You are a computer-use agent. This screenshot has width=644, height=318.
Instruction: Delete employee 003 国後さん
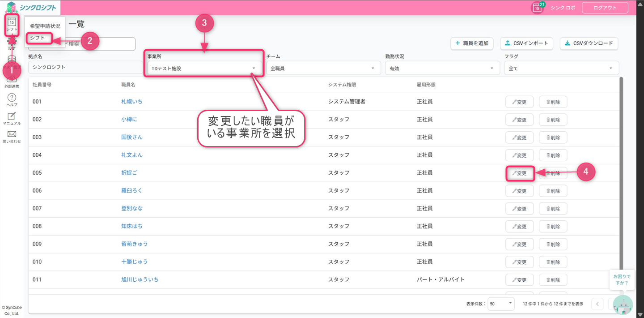(x=553, y=138)
